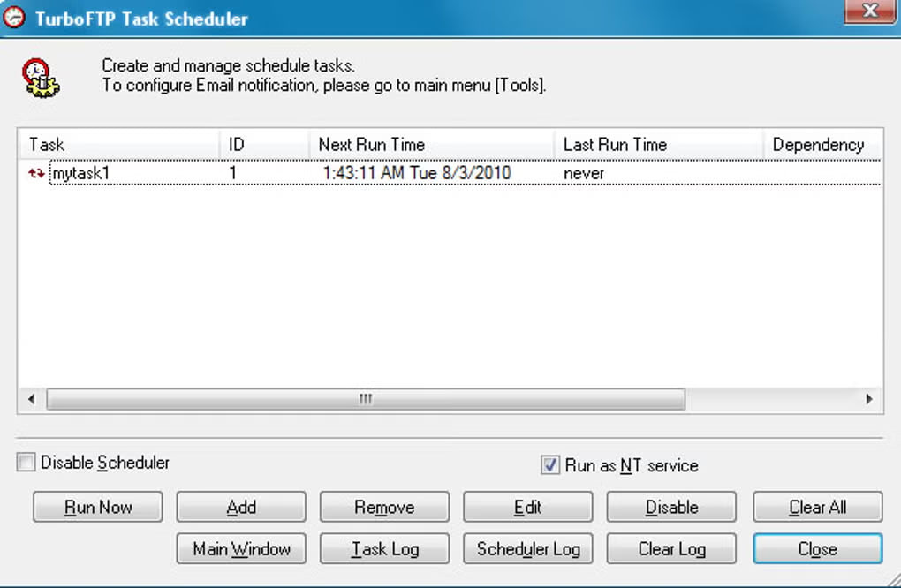Add a new schedule task
901x588 pixels.
click(241, 507)
